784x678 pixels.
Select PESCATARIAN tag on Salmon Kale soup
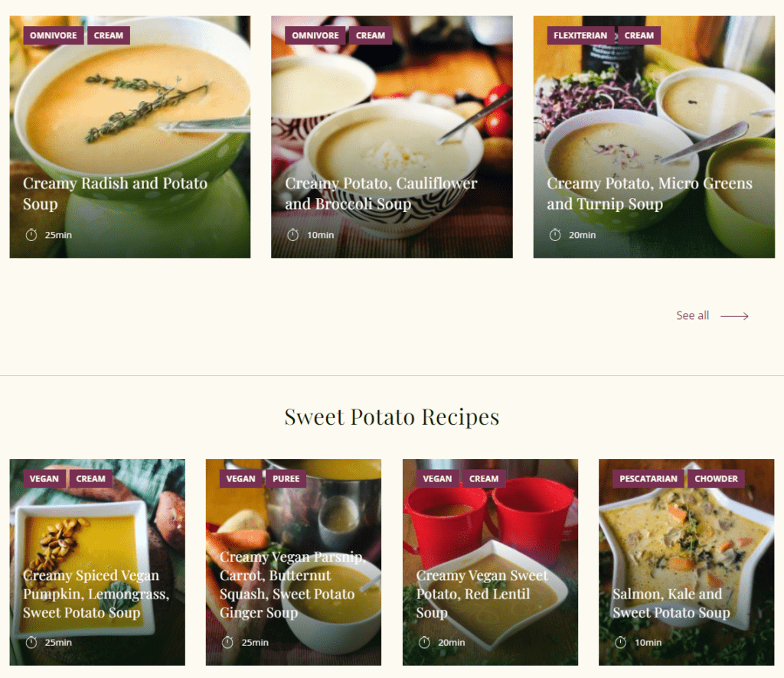click(x=648, y=478)
